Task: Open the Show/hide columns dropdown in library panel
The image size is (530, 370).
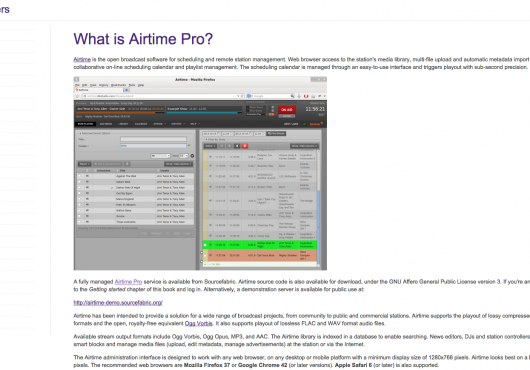Action: [x=178, y=164]
